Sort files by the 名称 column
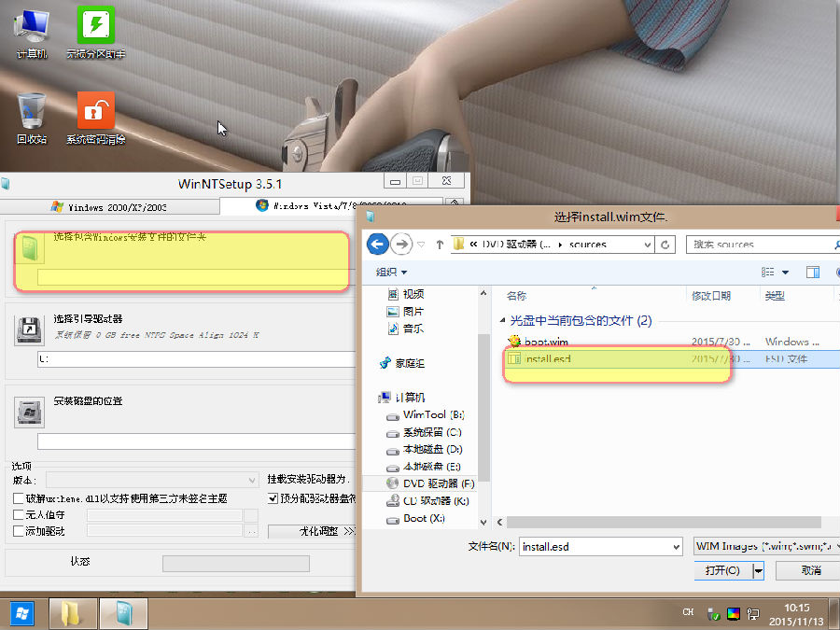Screen dimensions: 840x630 tap(516, 296)
